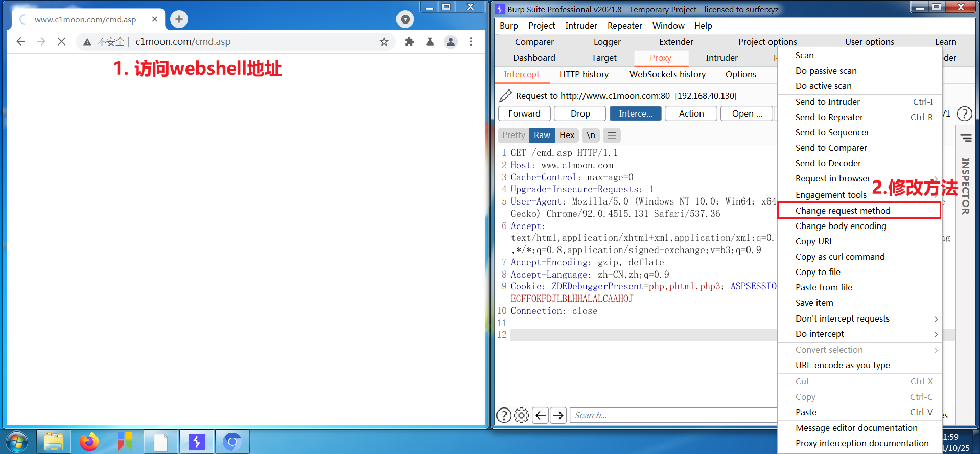Image resolution: width=980 pixels, height=454 pixels.
Task: Open the Repeater menu in menu bar
Action: (x=624, y=26)
